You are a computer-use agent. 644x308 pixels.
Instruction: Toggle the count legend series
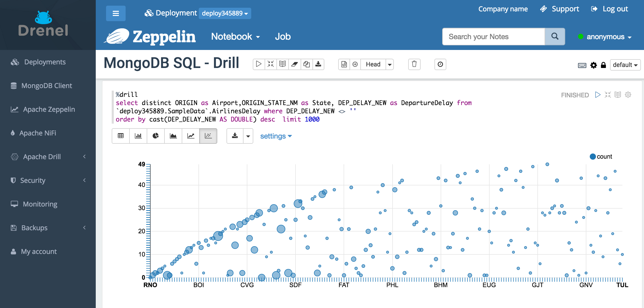(601, 156)
